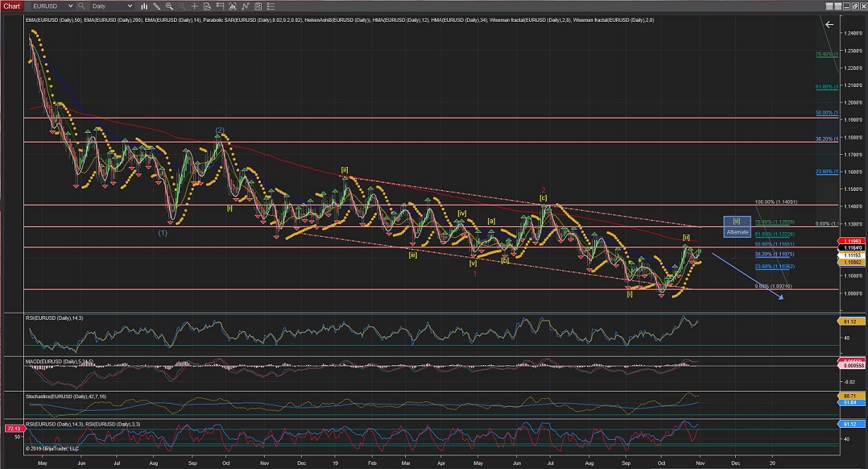
Task: Toggle the crosshair cursor icon
Action: (x=194, y=6)
